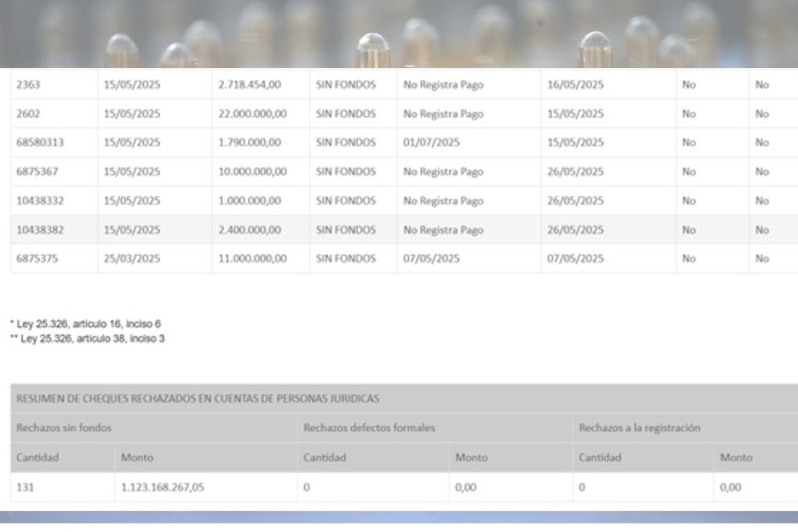This screenshot has width=798, height=532.
Task: Click the amount 22.000.000,00
Action: click(x=252, y=114)
